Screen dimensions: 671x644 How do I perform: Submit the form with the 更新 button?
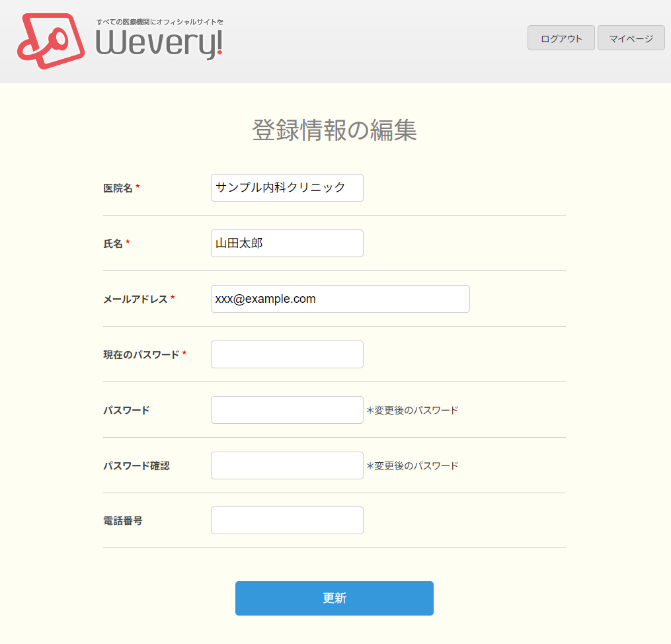click(335, 598)
